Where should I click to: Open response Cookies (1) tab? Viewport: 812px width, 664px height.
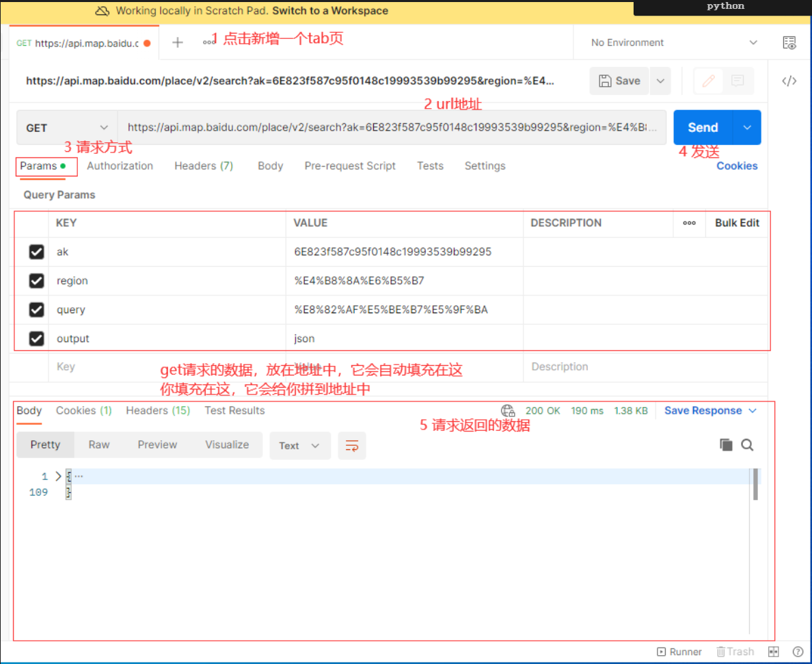83,411
